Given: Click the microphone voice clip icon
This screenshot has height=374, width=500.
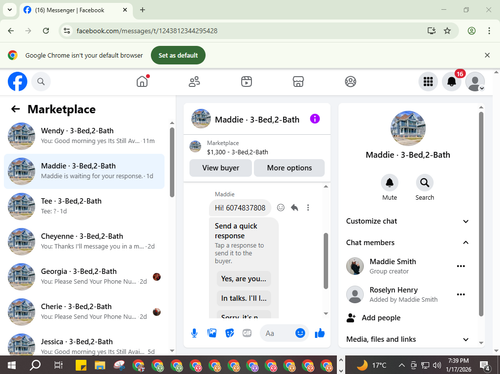Looking at the screenshot, I should point(194,333).
